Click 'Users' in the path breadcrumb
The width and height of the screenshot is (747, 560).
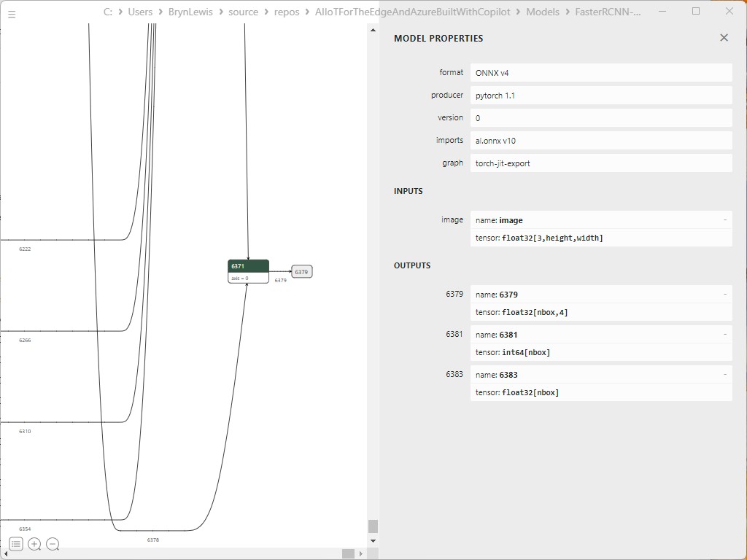click(x=140, y=12)
